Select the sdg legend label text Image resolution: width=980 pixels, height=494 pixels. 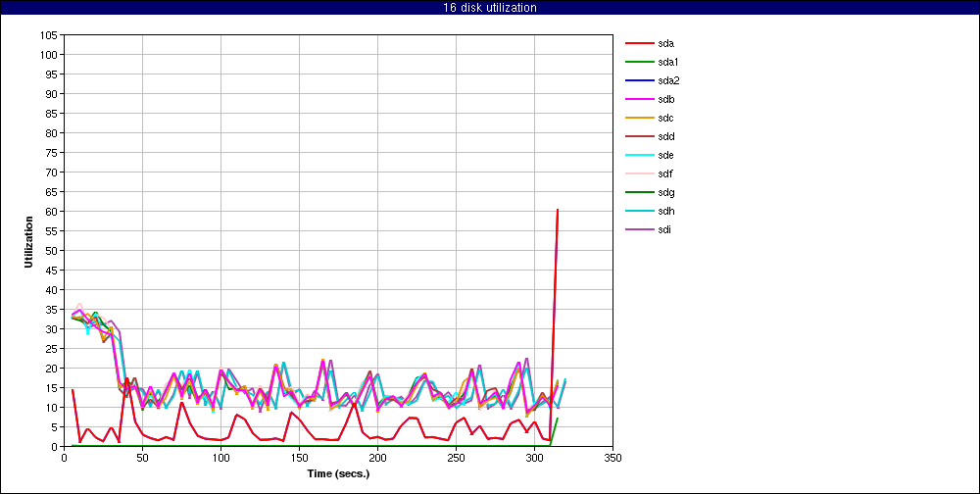tap(666, 192)
